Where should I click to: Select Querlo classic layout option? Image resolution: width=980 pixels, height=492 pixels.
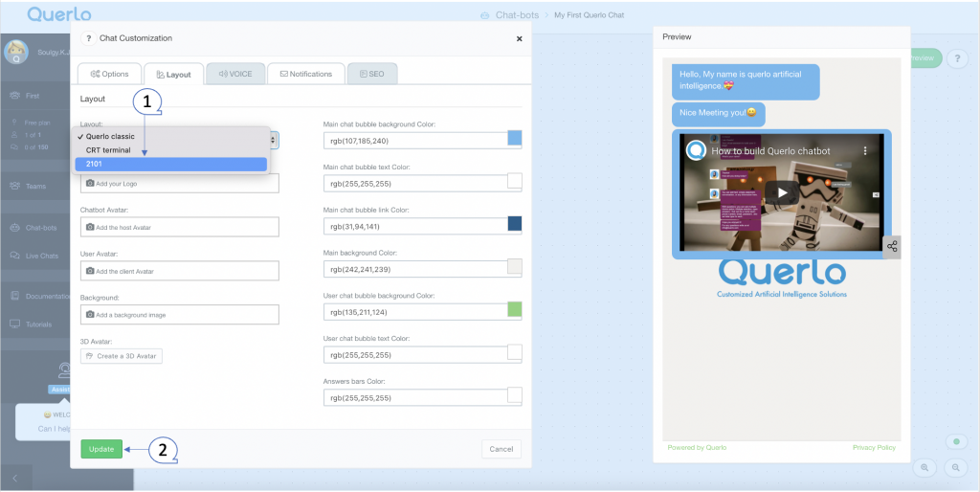click(170, 136)
